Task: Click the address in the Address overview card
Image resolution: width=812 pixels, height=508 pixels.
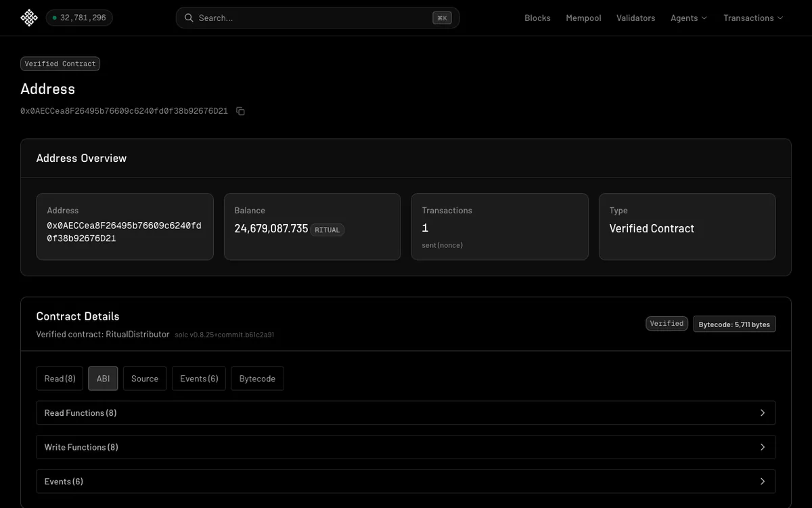Action: (124, 232)
